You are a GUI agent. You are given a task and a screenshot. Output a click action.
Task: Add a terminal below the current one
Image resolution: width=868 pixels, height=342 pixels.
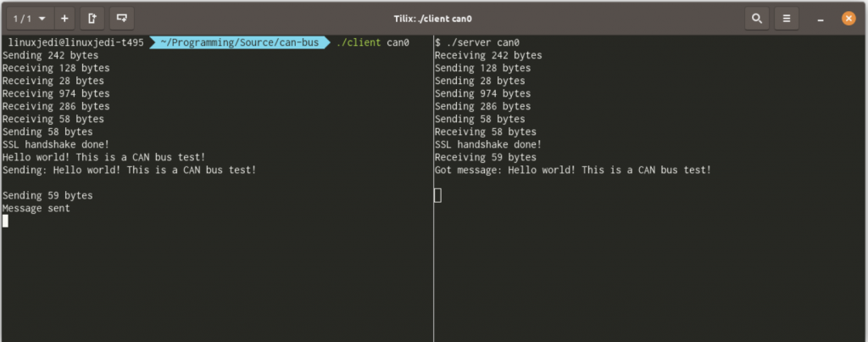tap(121, 19)
